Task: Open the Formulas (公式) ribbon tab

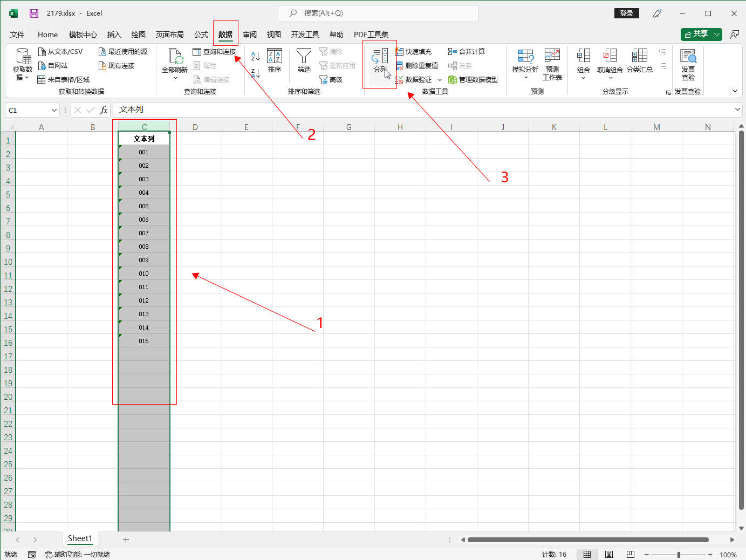Action: 201,35
